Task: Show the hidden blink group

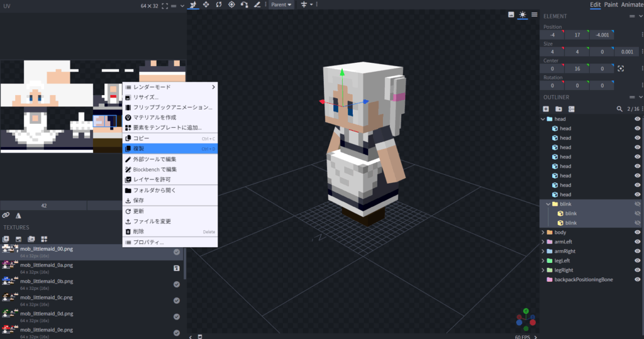Action: tap(638, 204)
